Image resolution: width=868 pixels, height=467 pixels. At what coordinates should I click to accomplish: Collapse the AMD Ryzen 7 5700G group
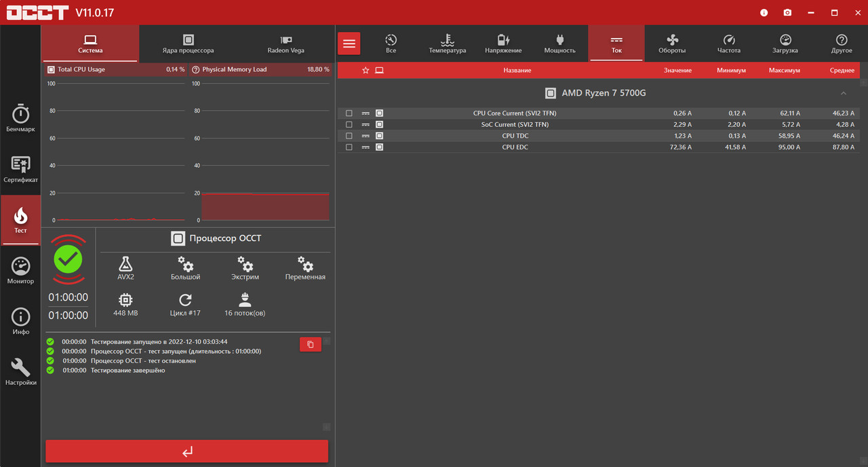tap(844, 93)
